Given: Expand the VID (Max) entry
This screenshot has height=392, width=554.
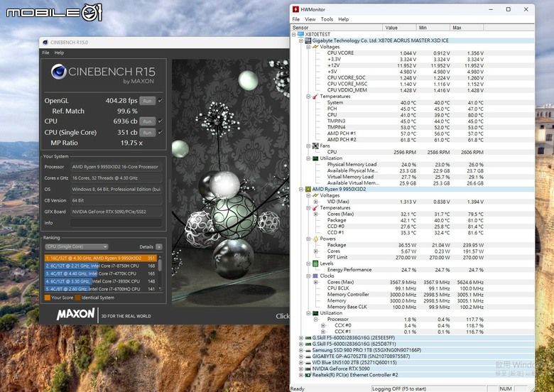Looking at the screenshot, I should pos(315,202).
